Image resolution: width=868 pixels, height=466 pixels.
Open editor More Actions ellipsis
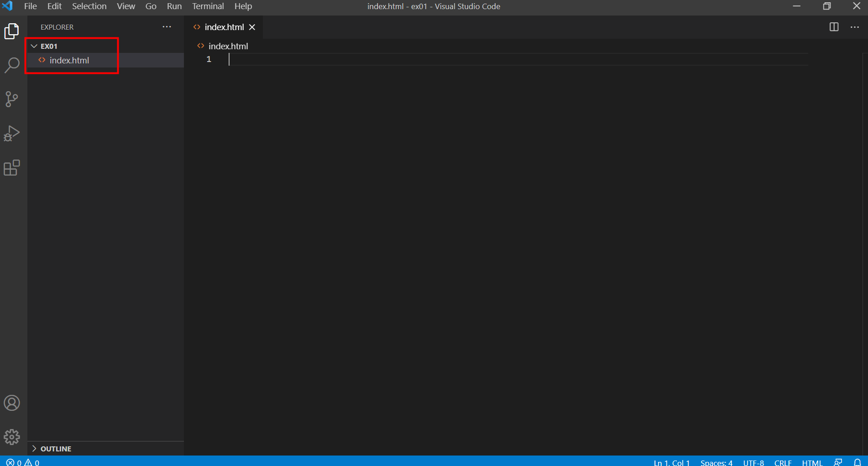[x=855, y=27]
